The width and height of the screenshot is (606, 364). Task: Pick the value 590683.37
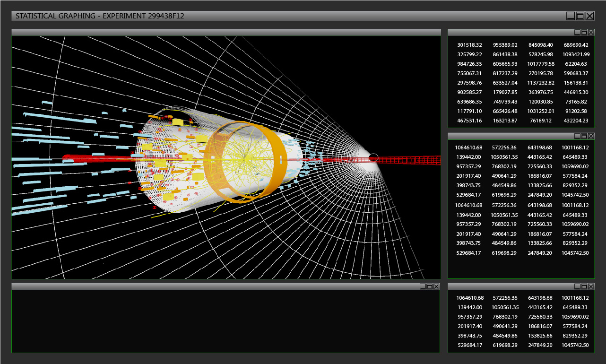(x=576, y=73)
